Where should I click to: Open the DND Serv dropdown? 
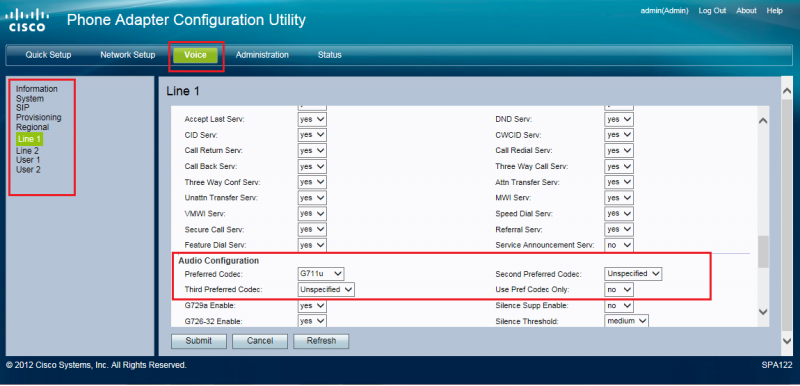(x=619, y=119)
